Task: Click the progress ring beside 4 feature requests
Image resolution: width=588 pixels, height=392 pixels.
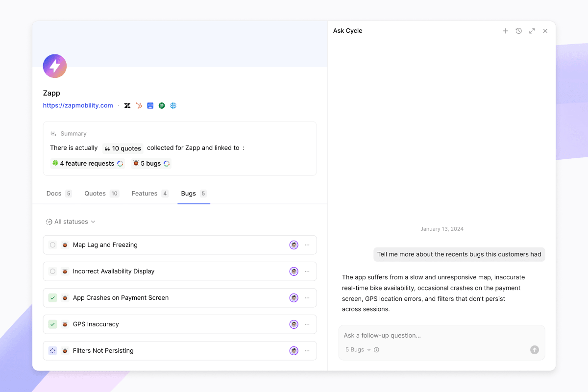Action: (x=120, y=164)
